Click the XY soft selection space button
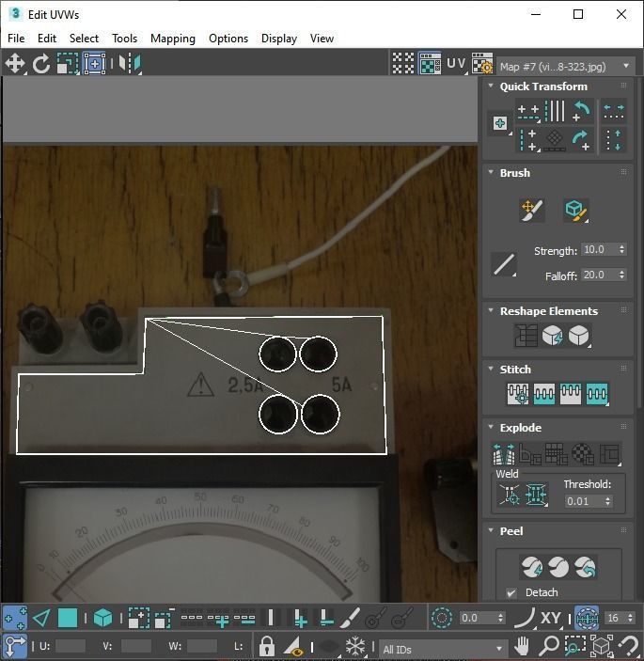Viewport: 644px width, 661px height. click(550, 618)
